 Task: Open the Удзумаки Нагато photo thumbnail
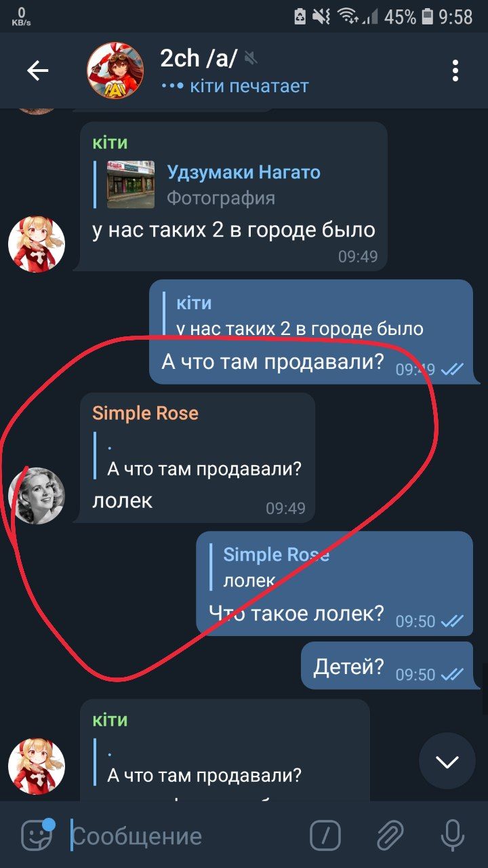click(x=131, y=184)
